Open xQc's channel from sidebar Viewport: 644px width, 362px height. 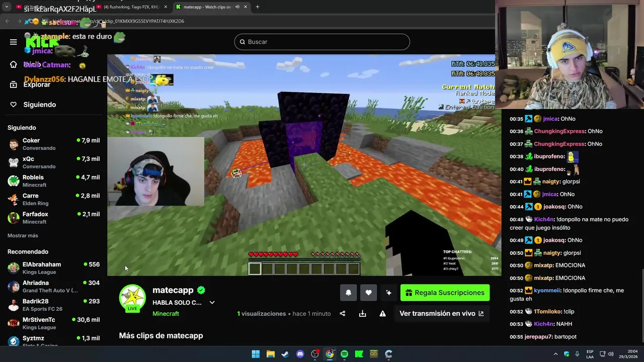pyautogui.click(x=53, y=162)
